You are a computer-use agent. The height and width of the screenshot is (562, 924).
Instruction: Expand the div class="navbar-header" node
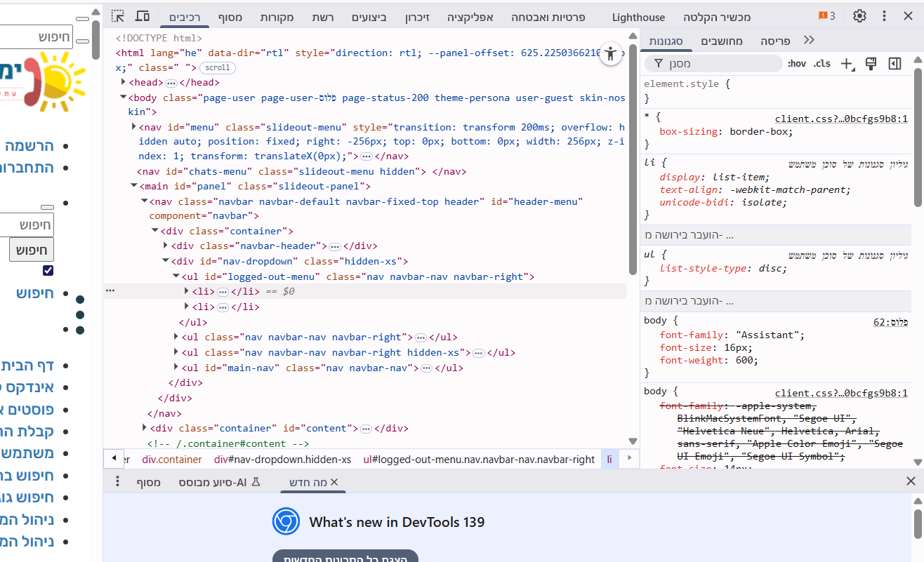click(x=166, y=246)
